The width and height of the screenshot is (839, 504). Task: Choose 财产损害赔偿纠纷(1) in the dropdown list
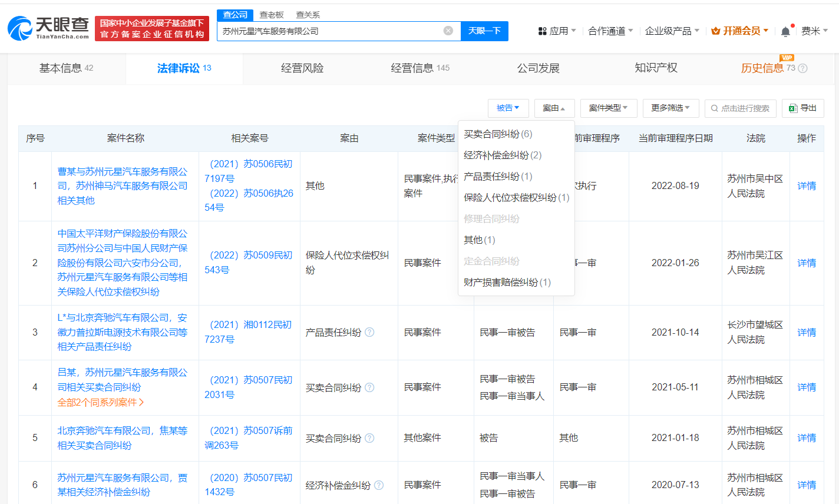[516, 283]
